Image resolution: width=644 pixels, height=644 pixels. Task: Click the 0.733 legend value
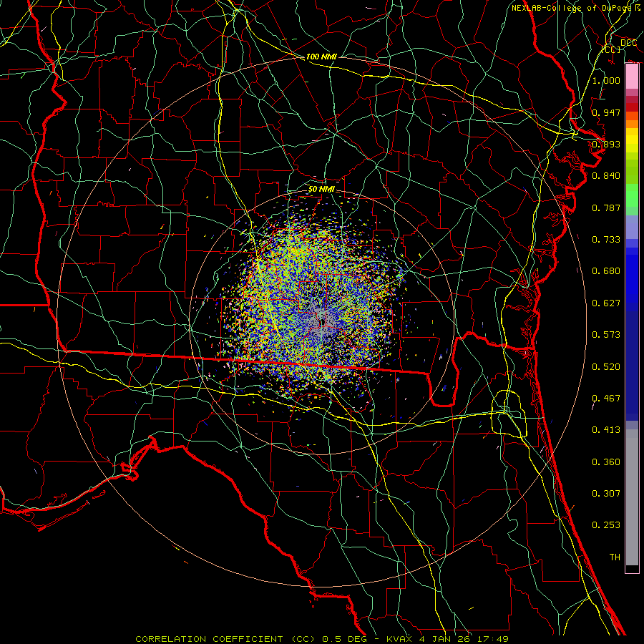(x=606, y=240)
